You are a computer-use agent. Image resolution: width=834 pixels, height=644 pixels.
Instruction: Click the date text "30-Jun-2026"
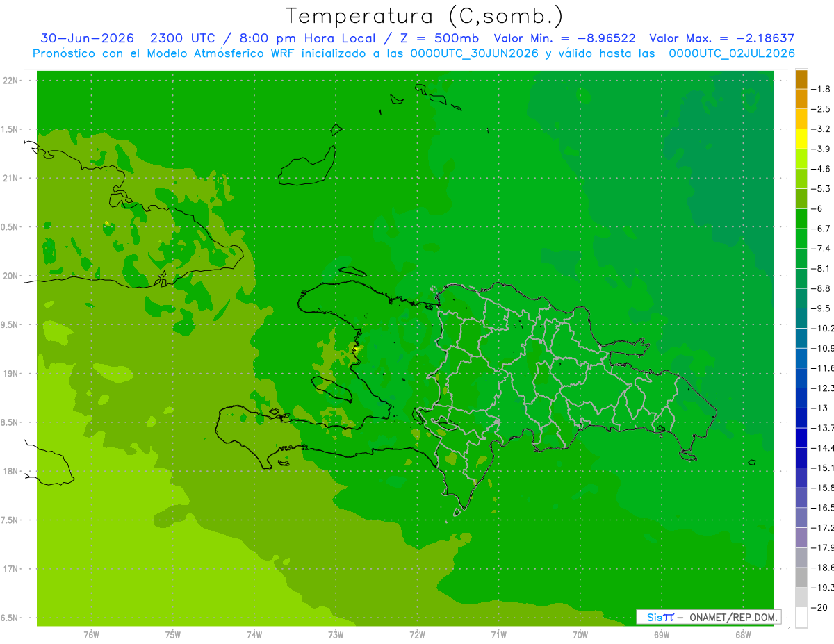click(87, 38)
